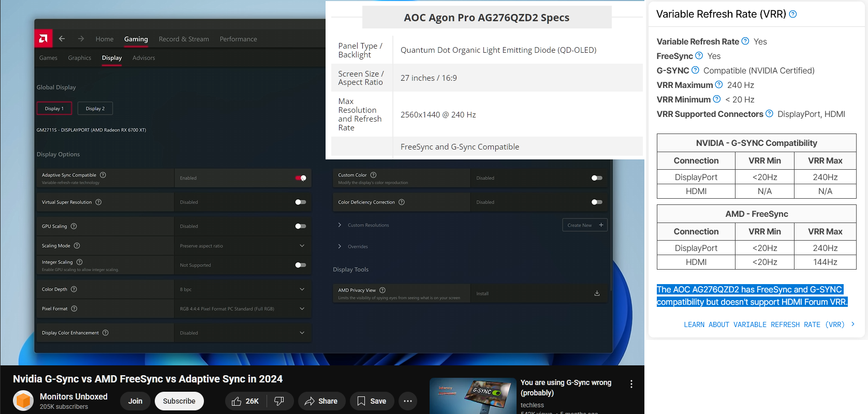Open help for Adaptive Sync Compatible

click(x=103, y=175)
